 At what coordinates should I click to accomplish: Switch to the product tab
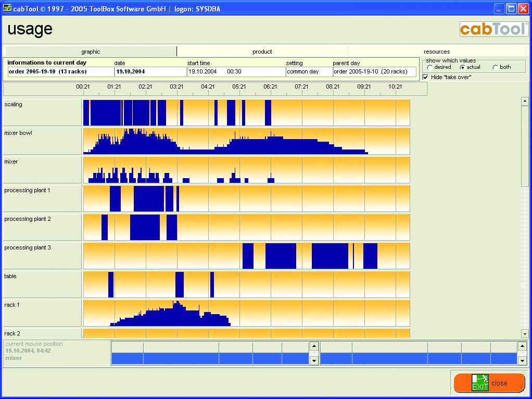[262, 52]
